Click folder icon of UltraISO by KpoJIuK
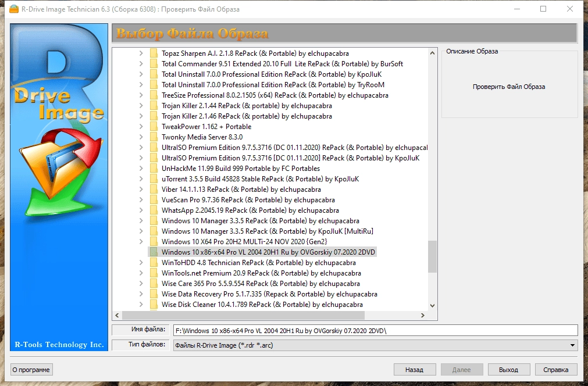This screenshot has height=386, width=588. point(154,158)
